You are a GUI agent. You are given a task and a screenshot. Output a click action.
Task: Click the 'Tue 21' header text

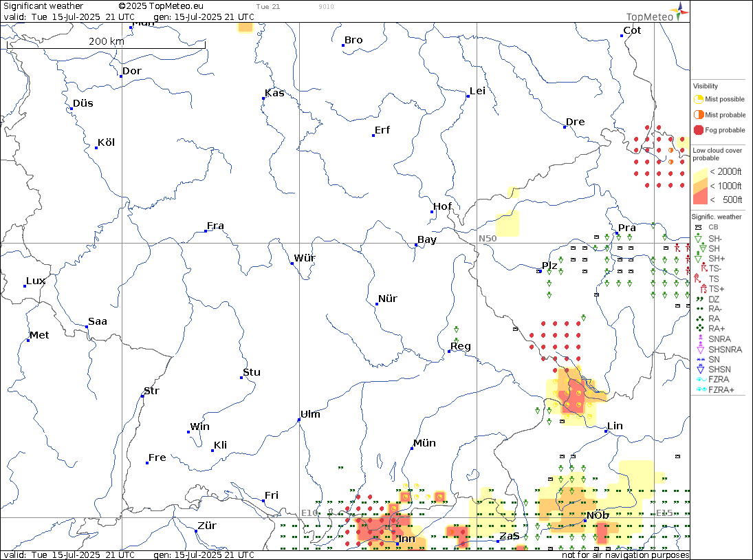point(268,7)
